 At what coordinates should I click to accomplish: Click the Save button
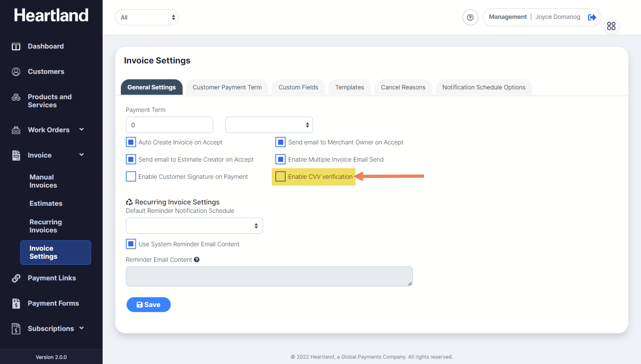(148, 305)
